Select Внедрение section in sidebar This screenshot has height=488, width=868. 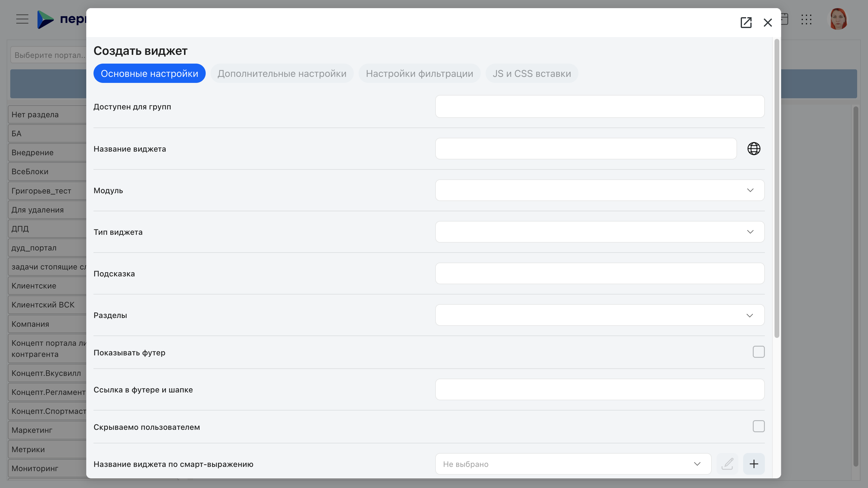47,153
